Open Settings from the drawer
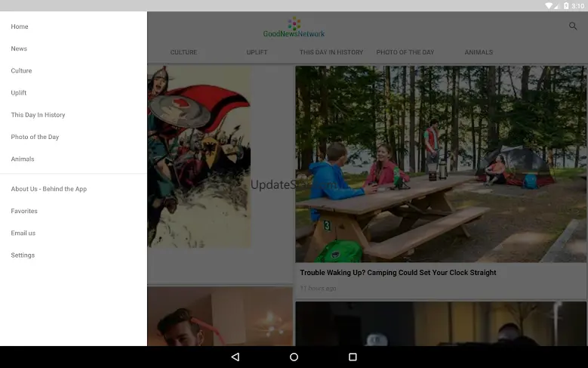Screen dimensions: 588x368 (23, 255)
